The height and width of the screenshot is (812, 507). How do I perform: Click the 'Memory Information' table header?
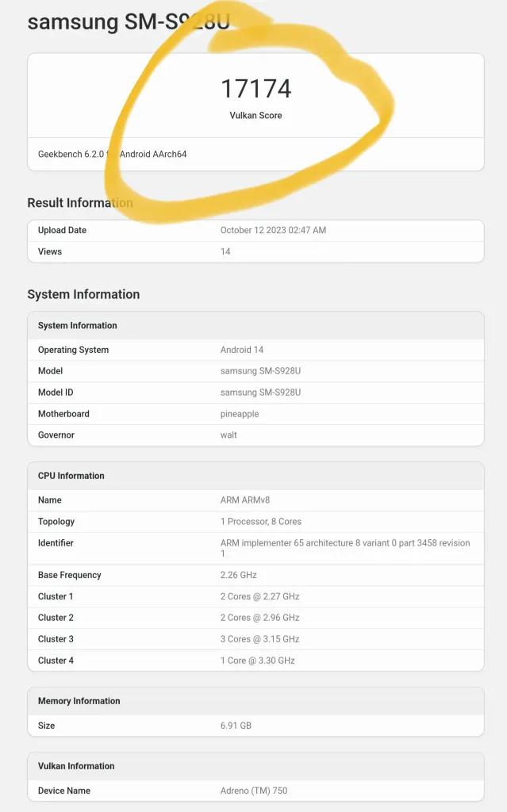coord(79,701)
